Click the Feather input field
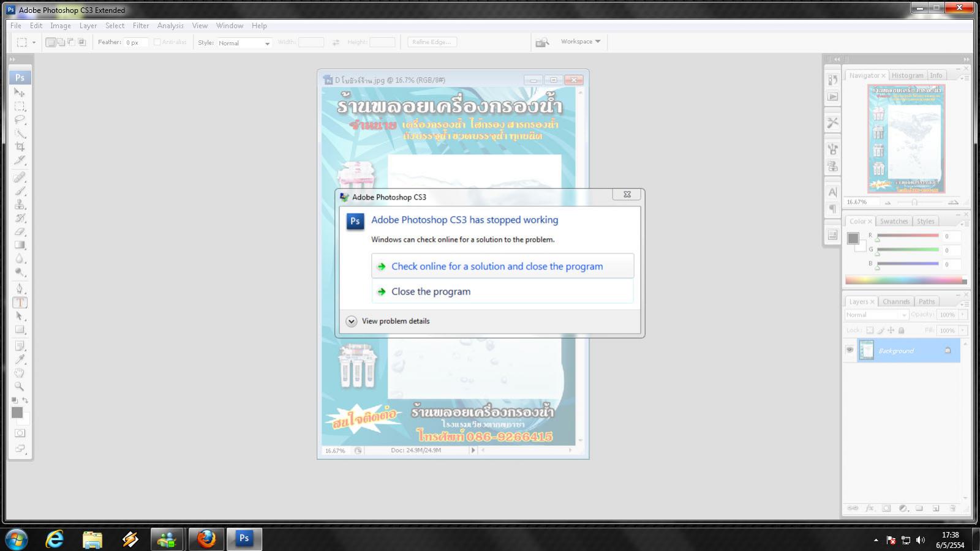The width and height of the screenshot is (980, 551). coord(136,42)
